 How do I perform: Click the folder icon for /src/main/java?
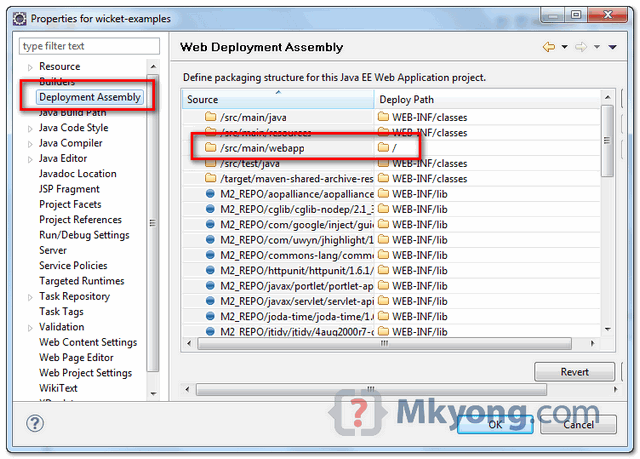(210, 117)
